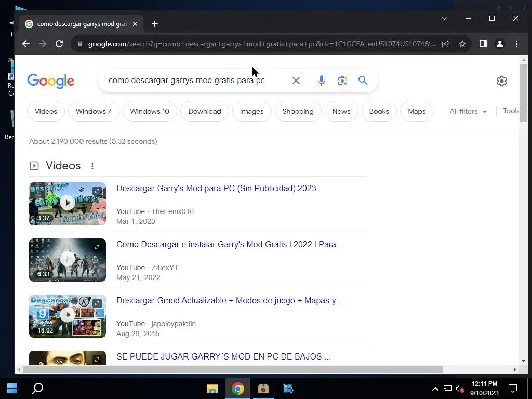Apply the Download filter chip
Viewport: 532px width, 399px height.
205,111
